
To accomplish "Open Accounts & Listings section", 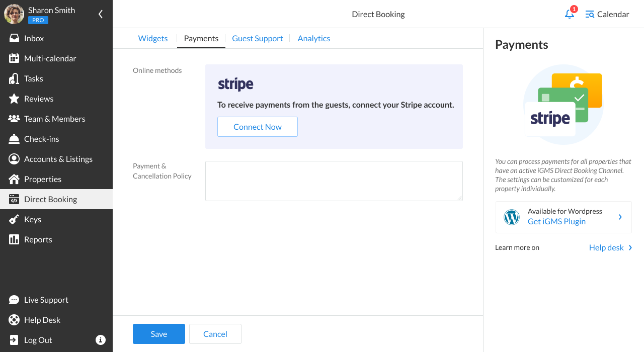I will (x=56, y=159).
